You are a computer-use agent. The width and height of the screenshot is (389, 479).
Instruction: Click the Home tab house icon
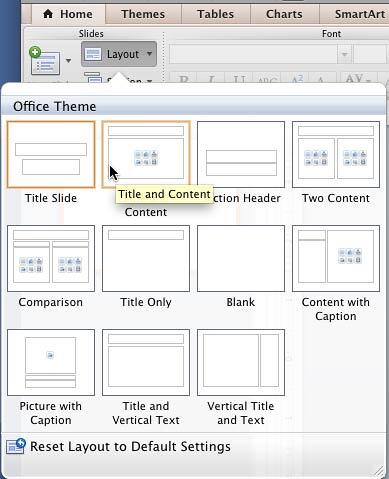click(48, 14)
